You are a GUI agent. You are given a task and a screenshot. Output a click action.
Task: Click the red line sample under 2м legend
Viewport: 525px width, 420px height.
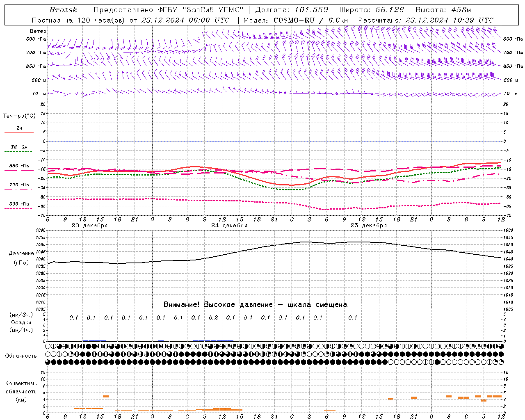tap(19, 133)
